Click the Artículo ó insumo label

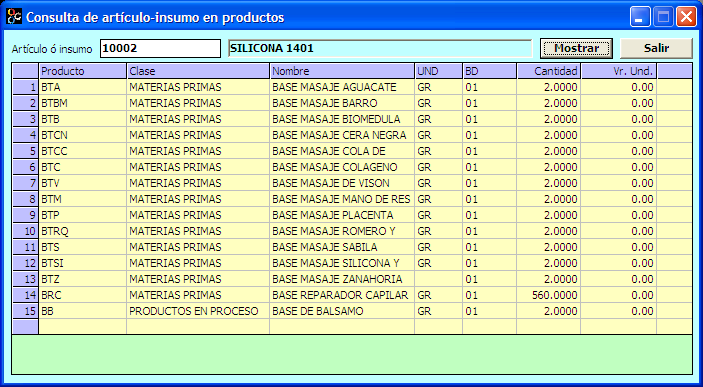(52, 49)
